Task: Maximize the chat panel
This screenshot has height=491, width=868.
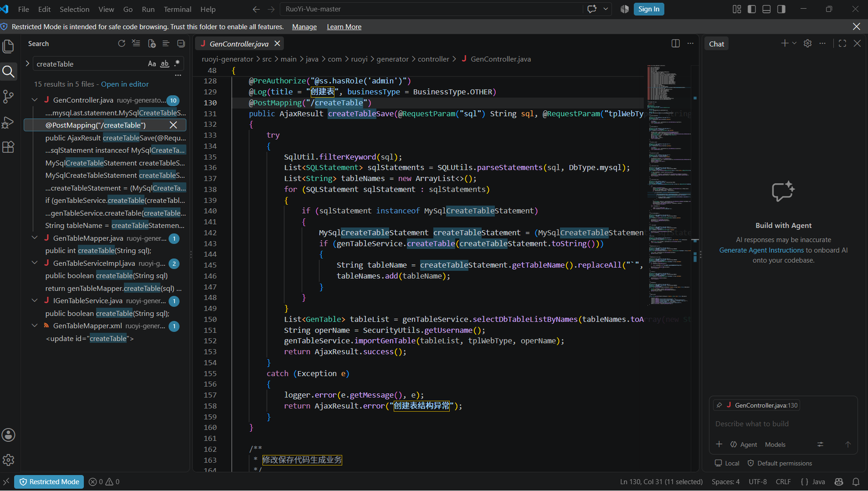Action: pos(843,43)
